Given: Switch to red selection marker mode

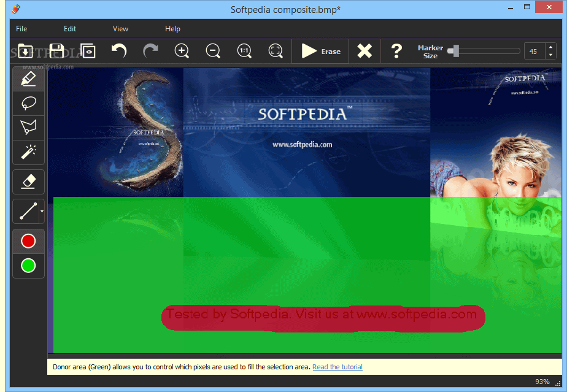Looking at the screenshot, I should point(29,241).
